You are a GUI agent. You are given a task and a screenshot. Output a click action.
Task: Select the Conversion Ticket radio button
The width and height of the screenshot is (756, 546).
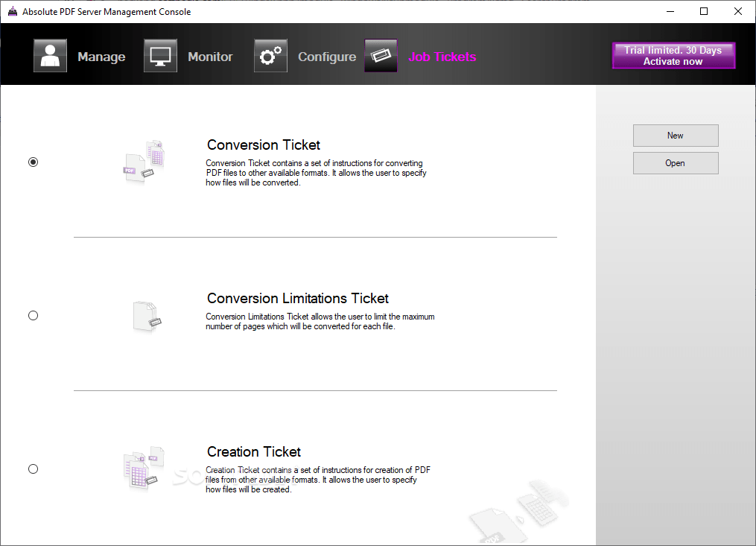[x=33, y=162]
